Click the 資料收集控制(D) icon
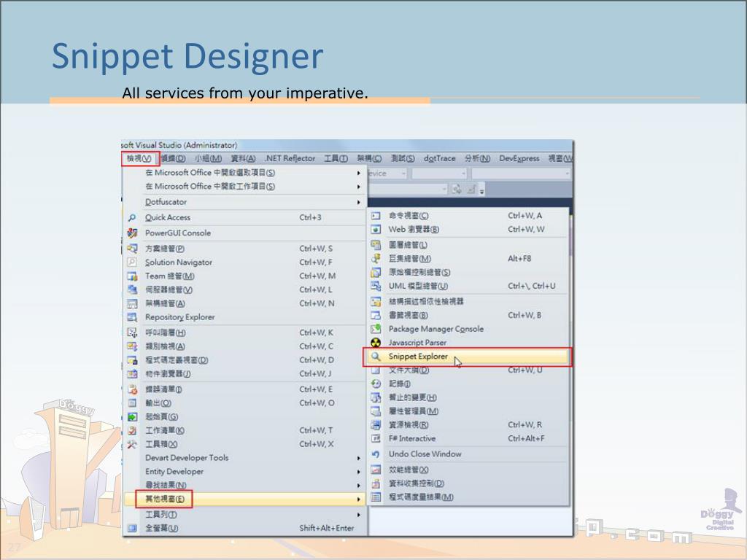Viewport: 747px width, 560px height. tap(376, 483)
